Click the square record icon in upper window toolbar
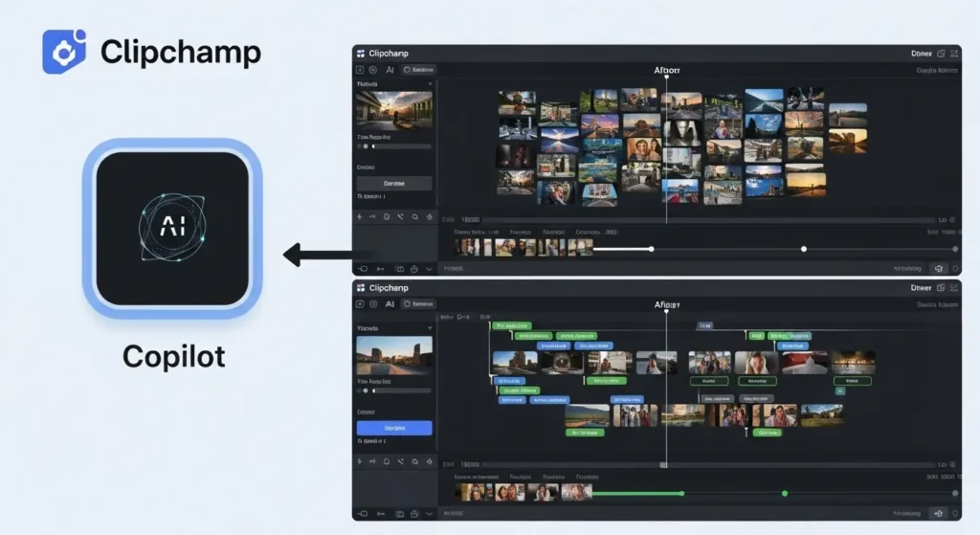The image size is (980, 535). tap(360, 70)
